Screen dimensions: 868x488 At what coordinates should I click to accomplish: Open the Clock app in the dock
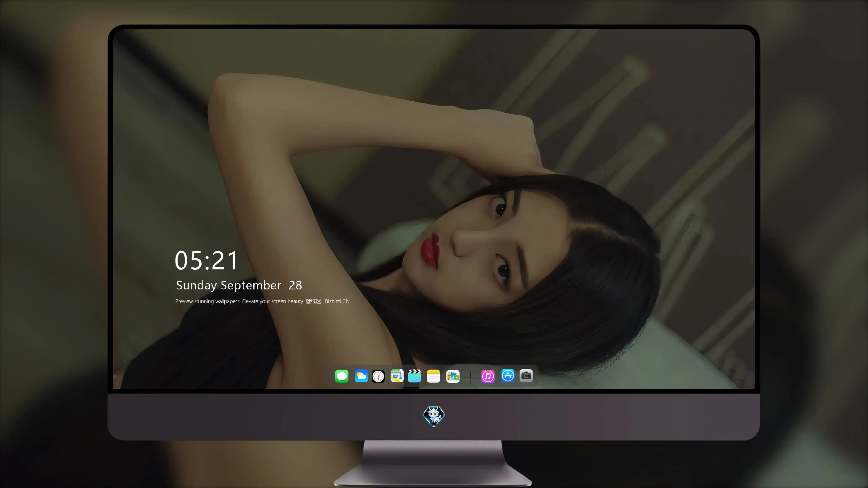coord(378,376)
